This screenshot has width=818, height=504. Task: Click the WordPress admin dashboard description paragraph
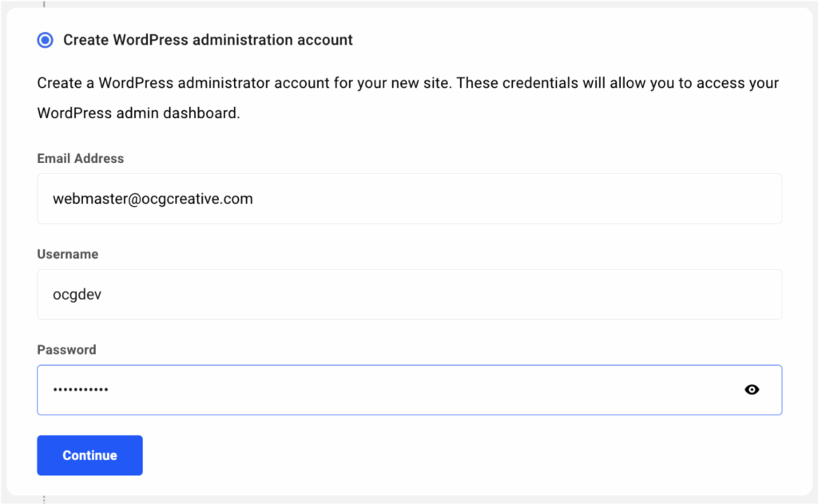(408, 98)
